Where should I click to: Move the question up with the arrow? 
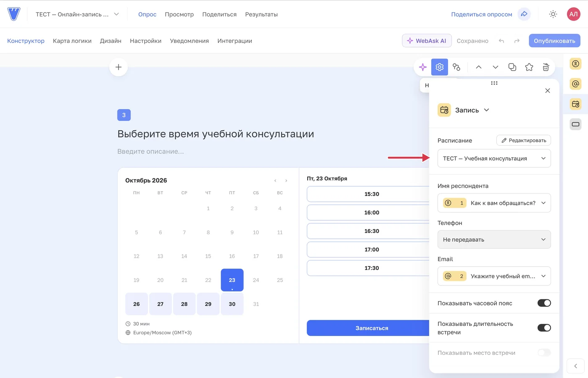(479, 67)
